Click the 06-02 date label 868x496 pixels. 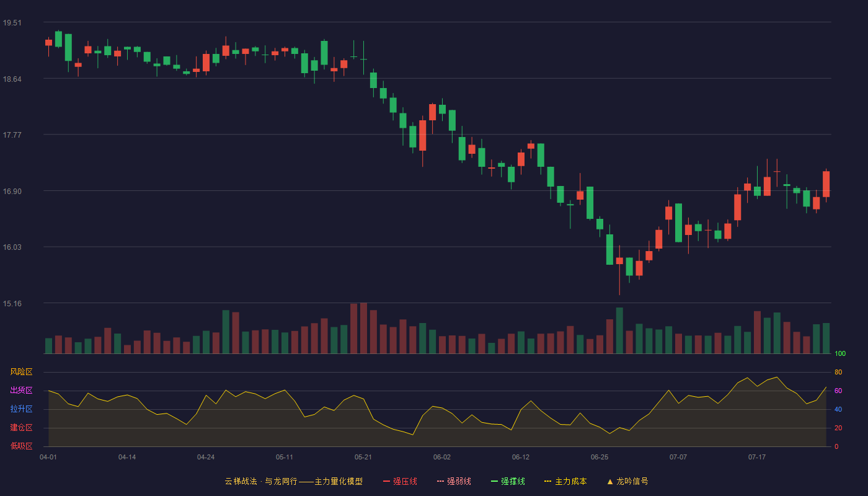[x=442, y=457]
